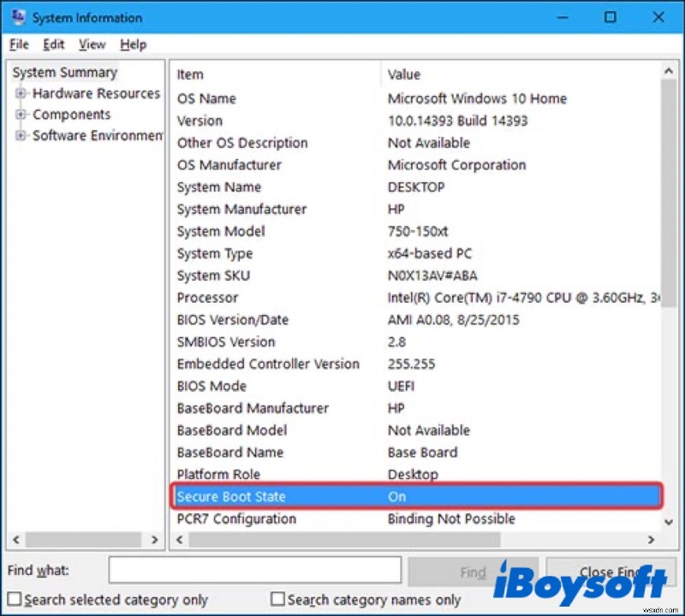This screenshot has width=685, height=616.
Task: Open the Edit menu
Action: pos(54,44)
